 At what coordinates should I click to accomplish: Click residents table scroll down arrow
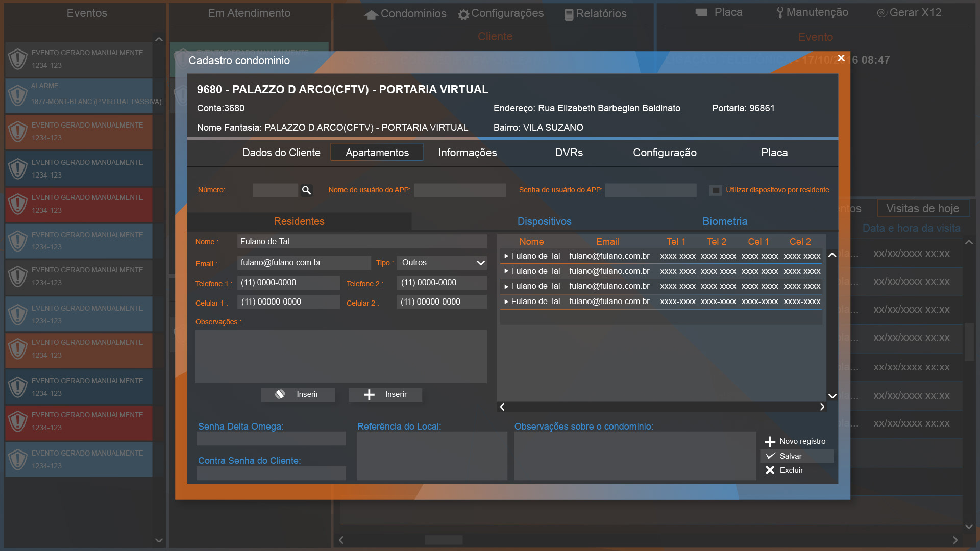click(x=832, y=396)
